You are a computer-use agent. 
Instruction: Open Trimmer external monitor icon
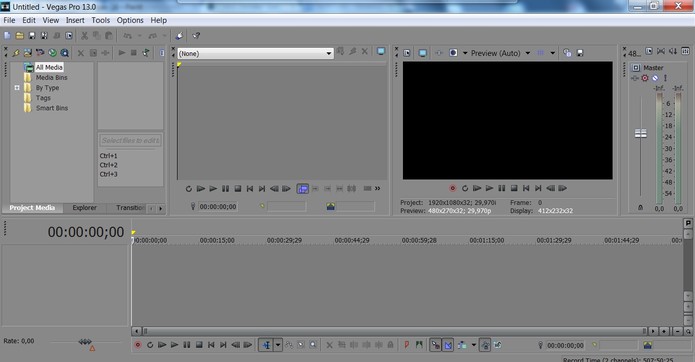click(x=381, y=51)
